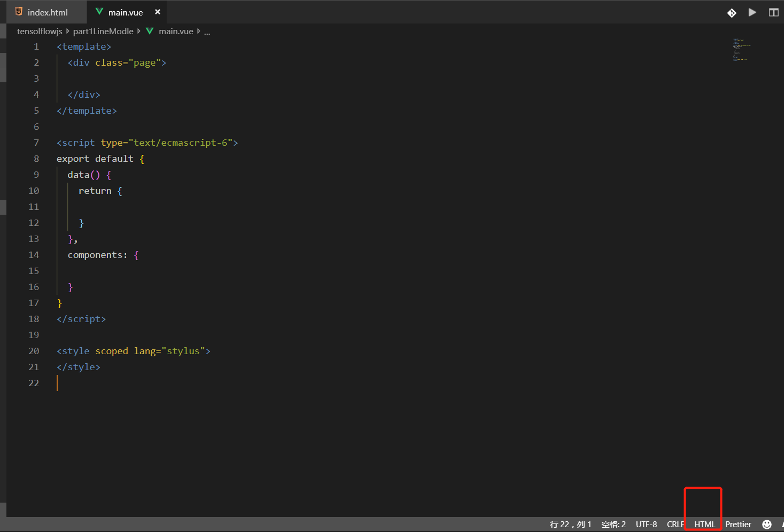Split the editor with the split icon

click(x=773, y=12)
